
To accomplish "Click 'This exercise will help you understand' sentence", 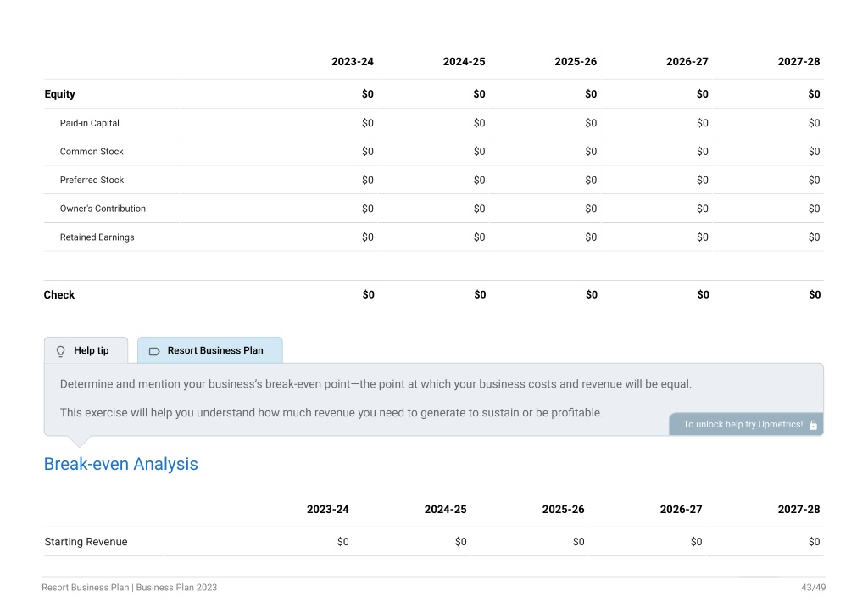I will 331,413.
